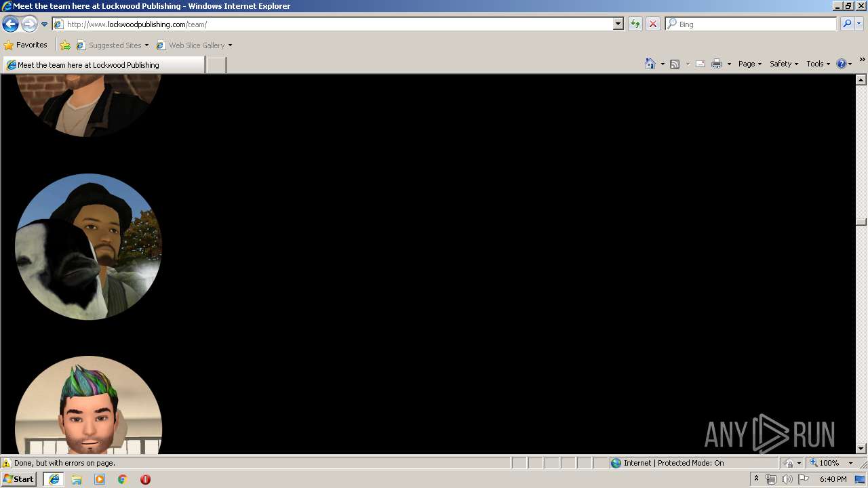Screen dimensions: 868x488
Task: Open search provider options dropdown arrow
Action: [x=859, y=24]
